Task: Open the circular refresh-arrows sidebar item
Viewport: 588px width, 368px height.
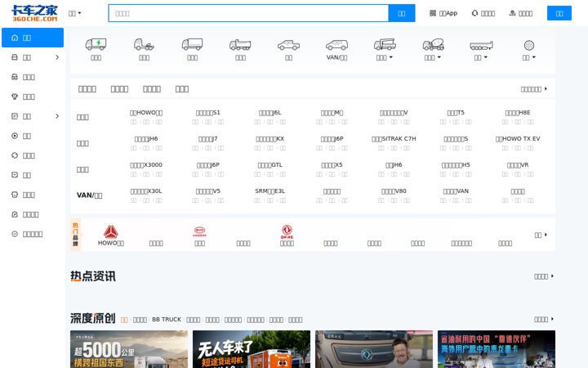Action: (15, 155)
